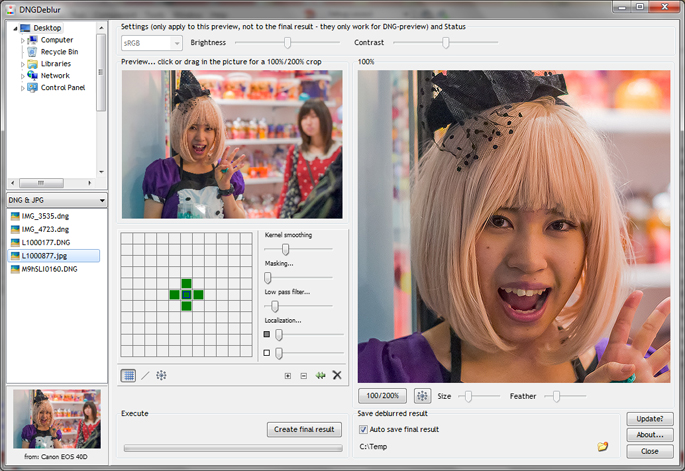Select Network in the folder tree
Image resolution: width=685 pixels, height=471 pixels.
pyautogui.click(x=55, y=76)
